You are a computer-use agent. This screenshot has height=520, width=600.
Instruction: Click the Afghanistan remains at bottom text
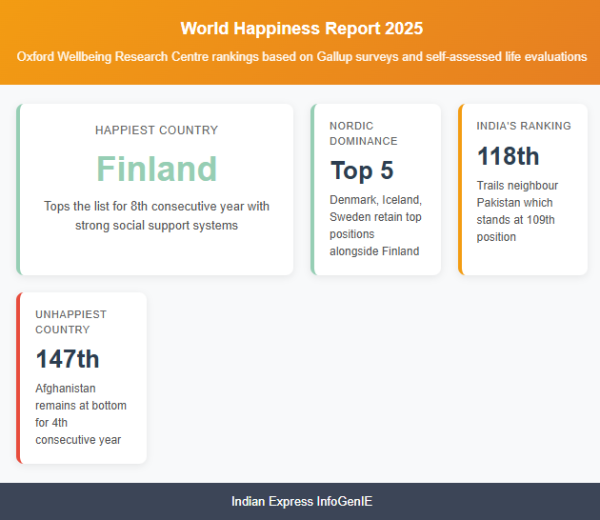click(81, 413)
